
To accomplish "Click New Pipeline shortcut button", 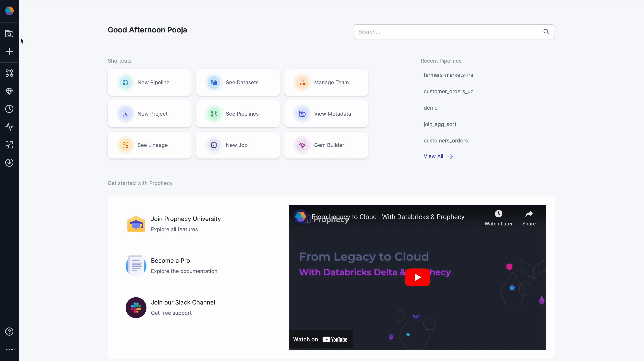I will 149,82.
